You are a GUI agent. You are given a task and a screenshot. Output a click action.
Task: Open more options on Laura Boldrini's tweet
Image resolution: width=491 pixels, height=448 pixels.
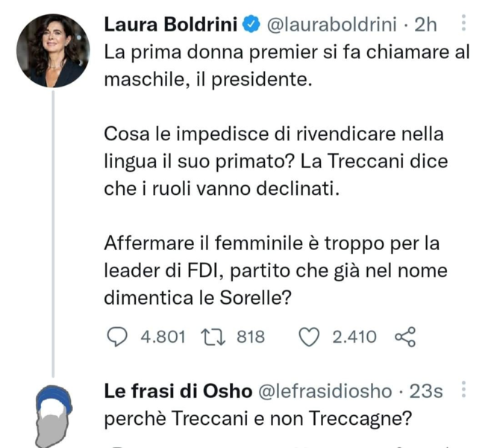[465, 25]
